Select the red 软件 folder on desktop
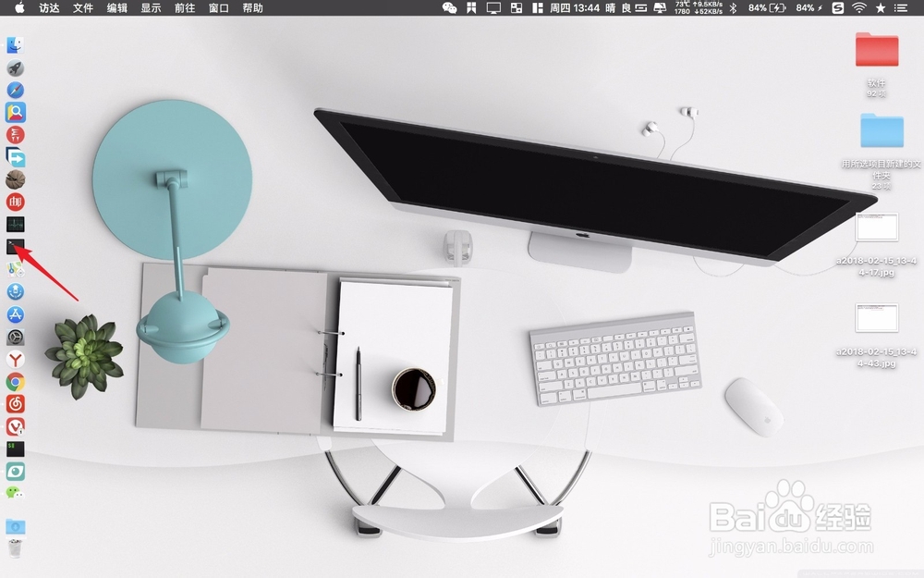Image resolution: width=924 pixels, height=578 pixels. coord(877,50)
